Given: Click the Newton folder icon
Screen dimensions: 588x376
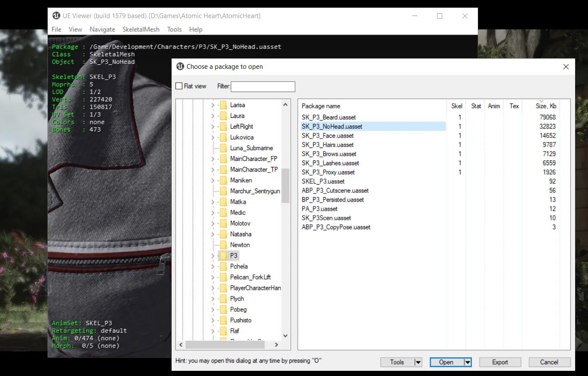Looking at the screenshot, I should pos(223,245).
